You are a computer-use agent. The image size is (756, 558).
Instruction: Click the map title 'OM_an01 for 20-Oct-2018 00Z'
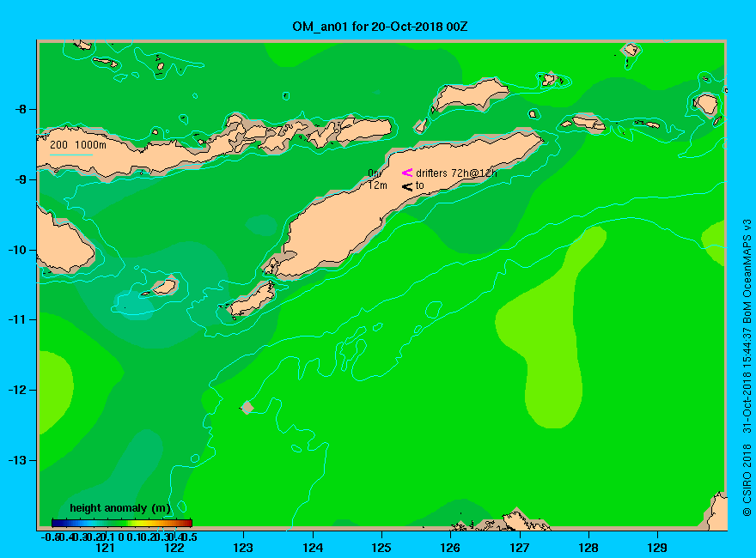pos(380,27)
